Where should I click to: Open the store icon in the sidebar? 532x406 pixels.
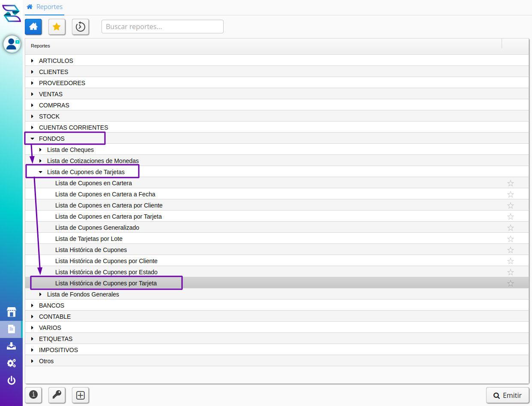12,312
